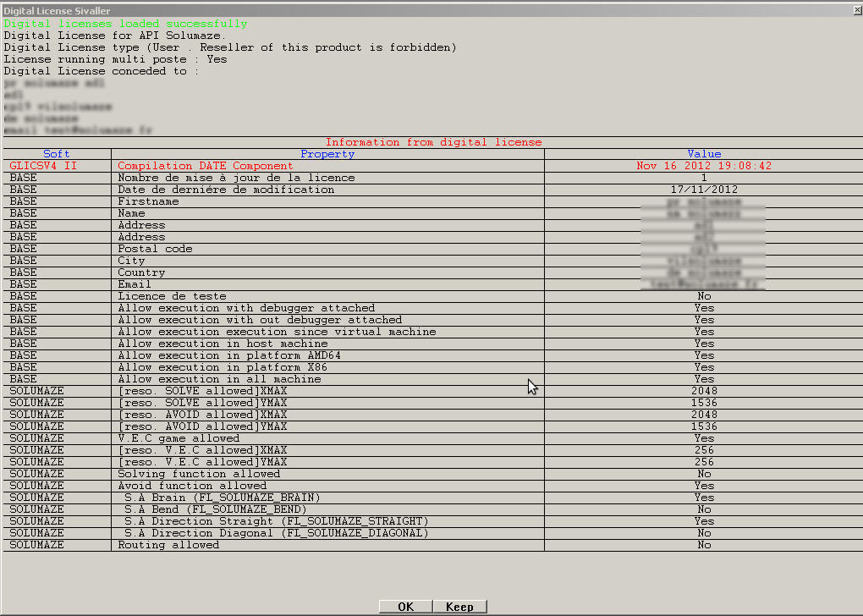Select Allow execution in platform AMD64 row
Viewport: 863px width, 616px height.
click(x=229, y=355)
